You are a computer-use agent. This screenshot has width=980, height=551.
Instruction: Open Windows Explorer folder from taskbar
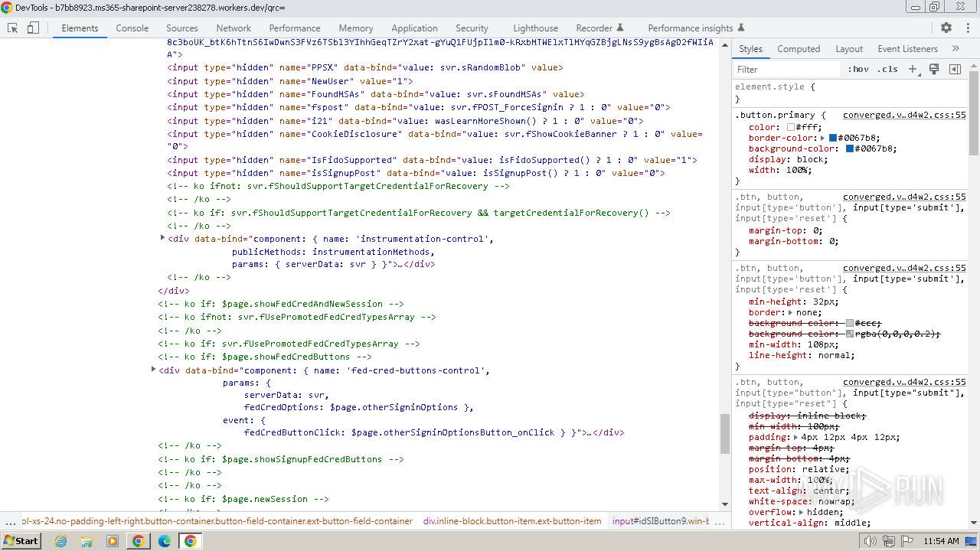pos(87,541)
